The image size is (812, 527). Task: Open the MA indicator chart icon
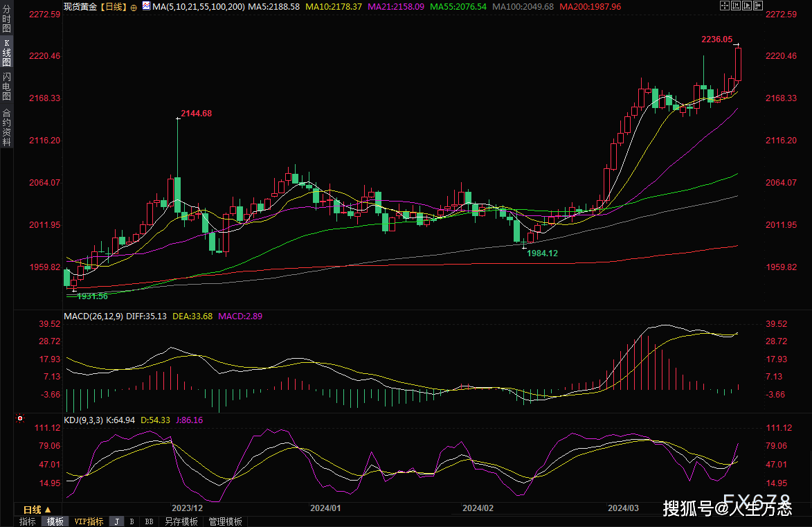pos(146,6)
